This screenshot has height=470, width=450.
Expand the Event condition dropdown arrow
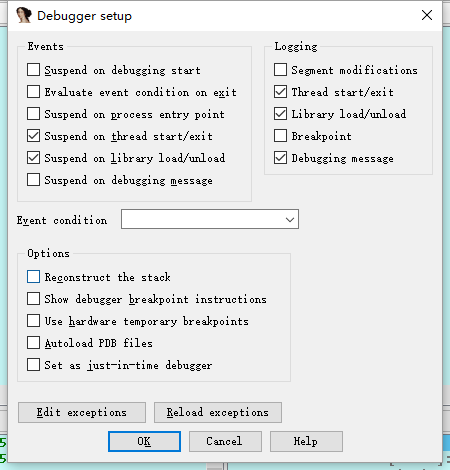coord(290,219)
